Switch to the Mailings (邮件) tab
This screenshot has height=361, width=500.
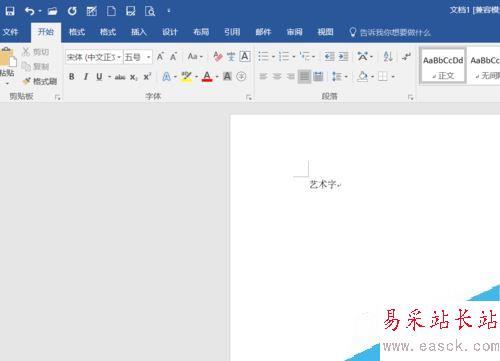pyautogui.click(x=263, y=32)
